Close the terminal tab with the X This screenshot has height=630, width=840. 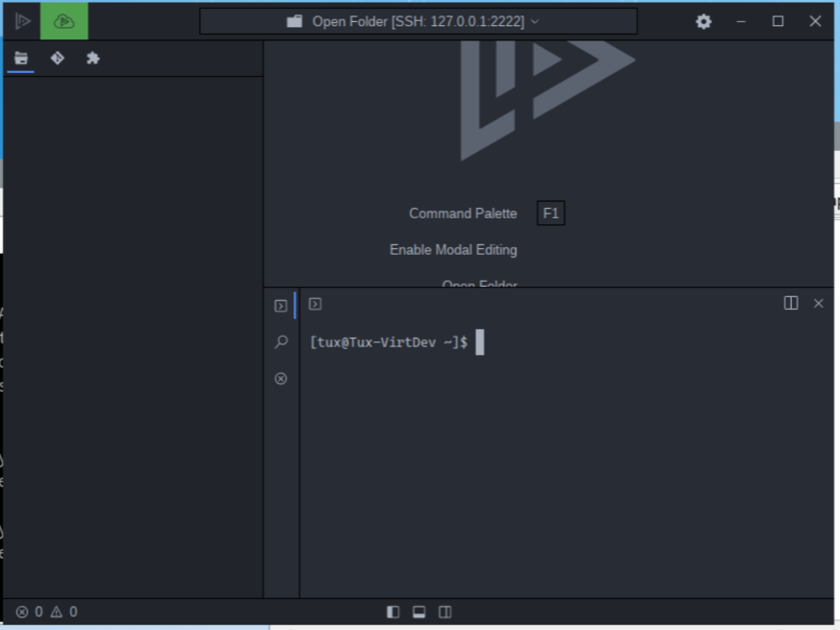pos(819,303)
